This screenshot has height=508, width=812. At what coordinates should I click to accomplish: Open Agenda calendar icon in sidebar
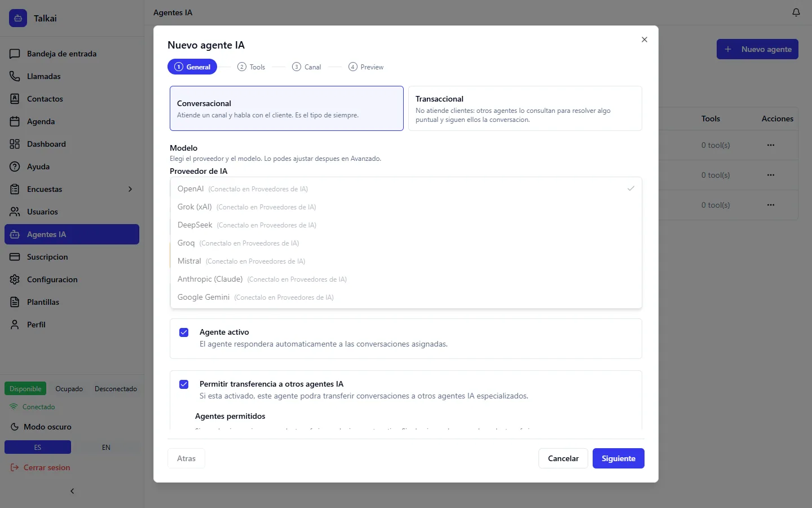pyautogui.click(x=15, y=121)
